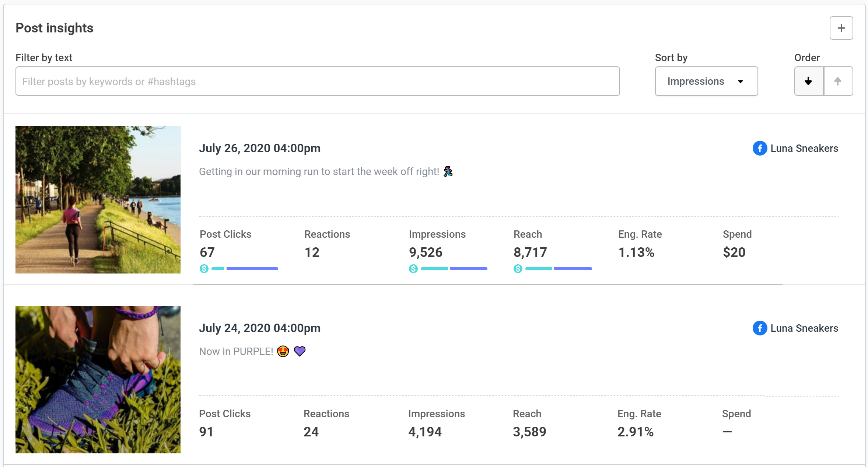Click the 2.91% engagement rate value

(636, 432)
